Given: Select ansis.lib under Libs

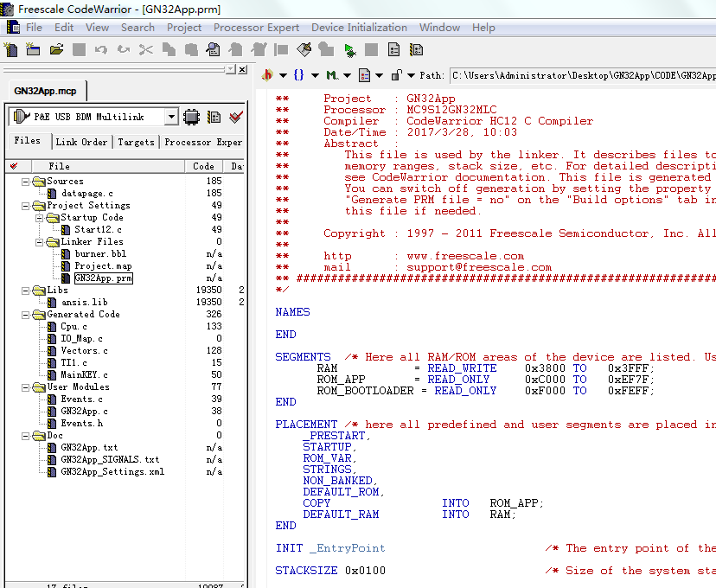Looking at the screenshot, I should point(85,303).
